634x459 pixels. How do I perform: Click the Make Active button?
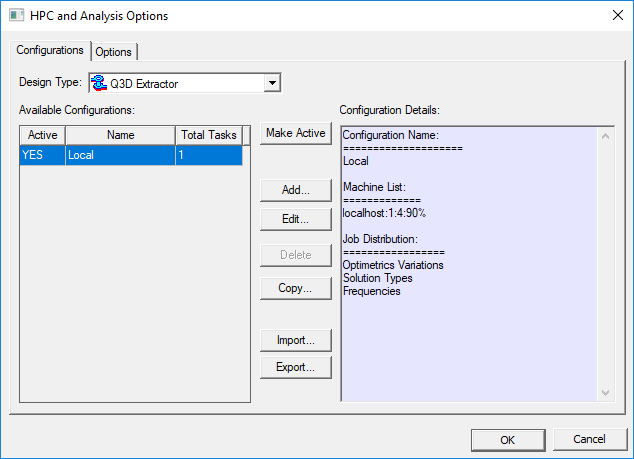point(296,133)
